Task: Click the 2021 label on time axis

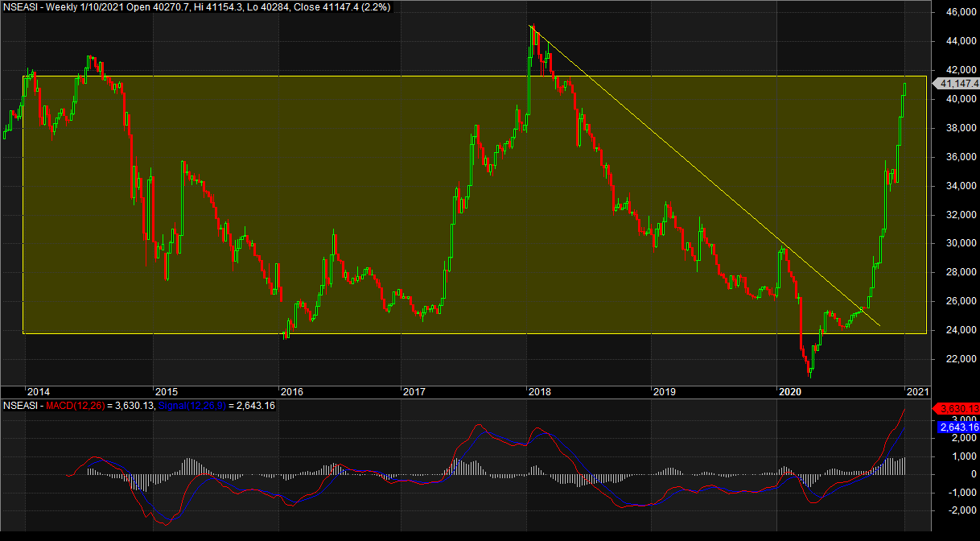Action: pos(917,391)
